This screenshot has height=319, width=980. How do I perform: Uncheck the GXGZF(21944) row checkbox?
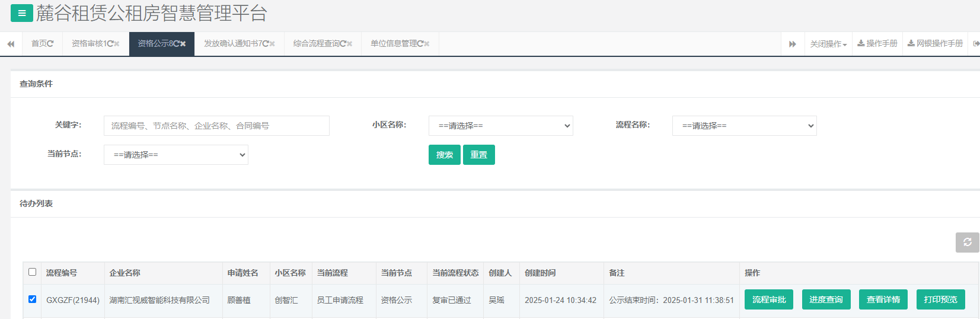[33, 299]
